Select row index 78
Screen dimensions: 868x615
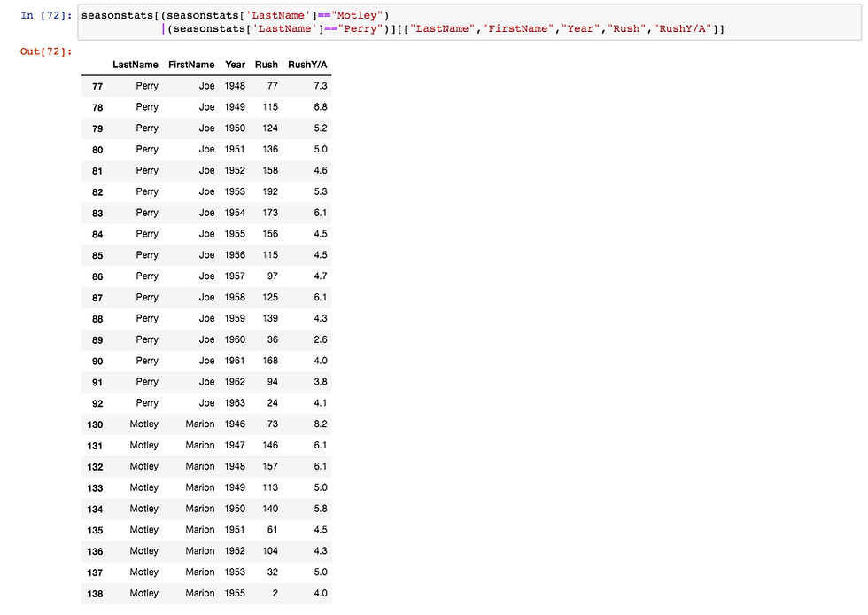[x=97, y=107]
